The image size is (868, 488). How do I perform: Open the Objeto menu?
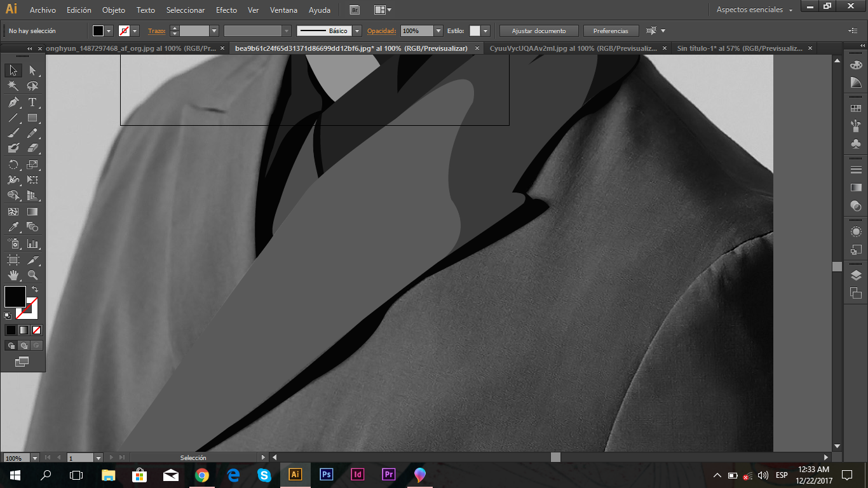point(114,10)
